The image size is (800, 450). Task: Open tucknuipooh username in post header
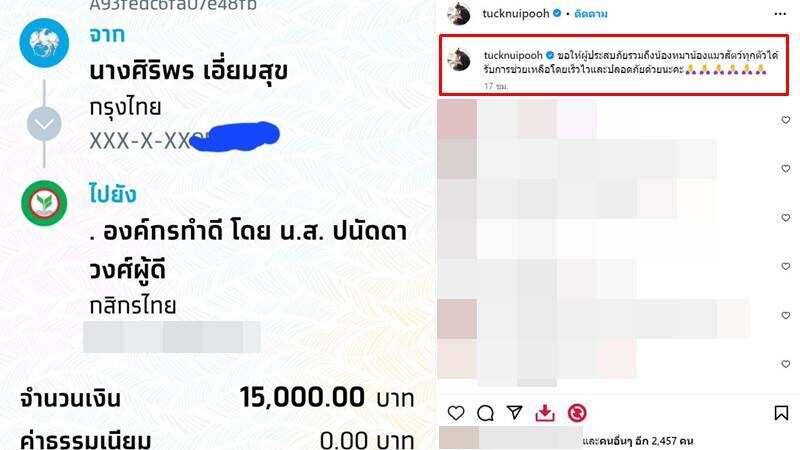tap(516, 13)
